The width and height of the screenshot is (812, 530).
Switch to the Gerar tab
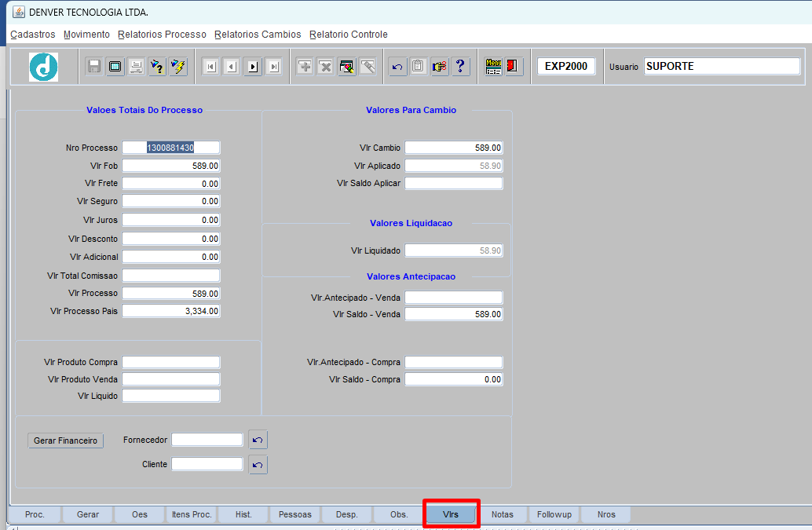[87, 514]
